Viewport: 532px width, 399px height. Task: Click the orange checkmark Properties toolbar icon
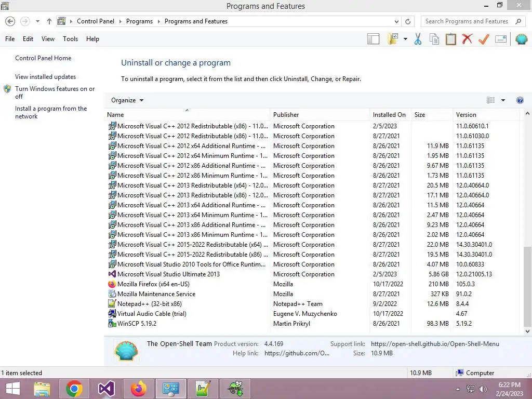pos(484,39)
